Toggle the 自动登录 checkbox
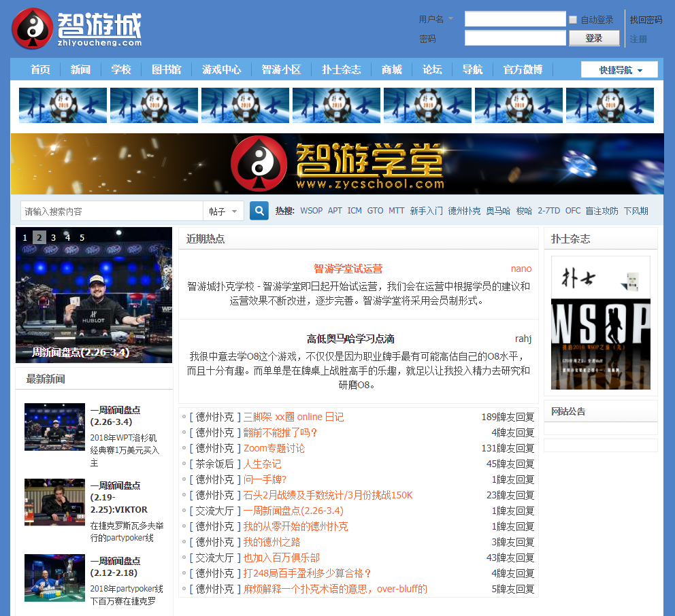The image size is (675, 616). 573,20
